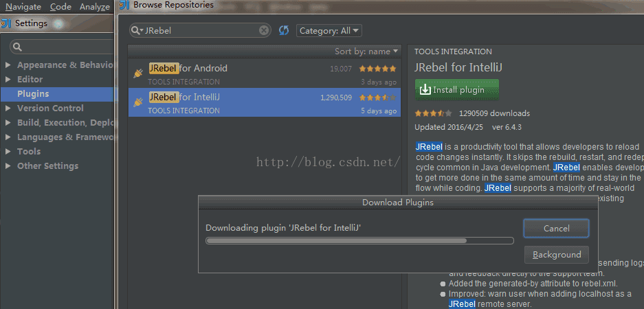Image resolution: width=644 pixels, height=309 pixels.
Task: Click star rating beside 1290509 downloads
Action: [x=433, y=113]
